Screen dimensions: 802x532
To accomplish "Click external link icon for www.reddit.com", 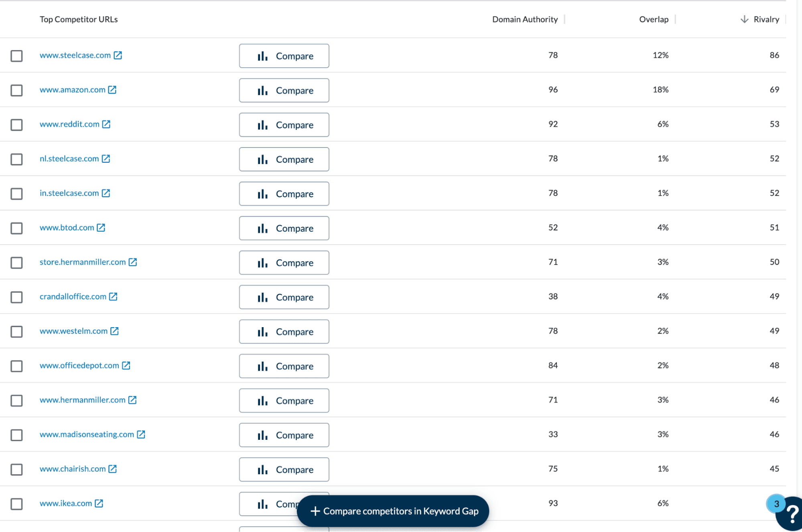I will (106, 124).
